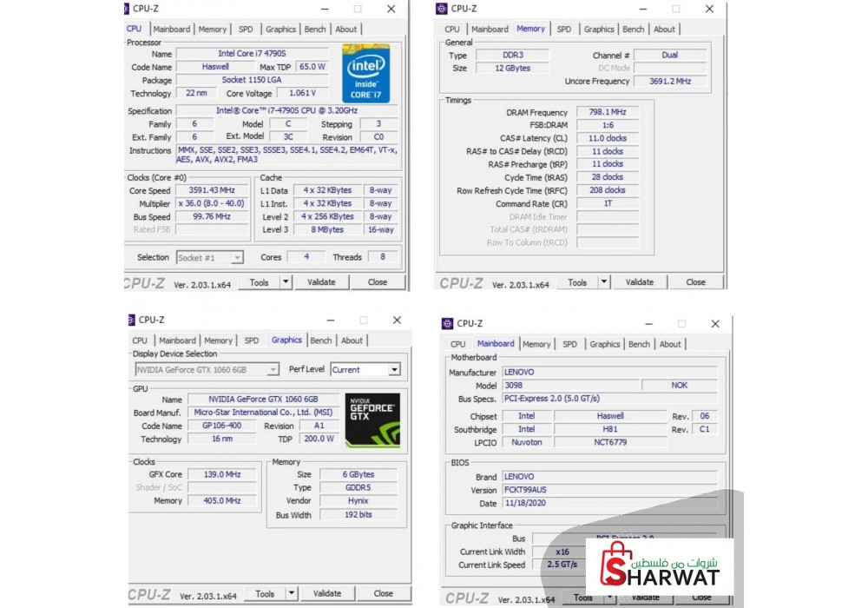Click the Board Manuf. Micro-Star International field
868x608 pixels.
click(264, 412)
